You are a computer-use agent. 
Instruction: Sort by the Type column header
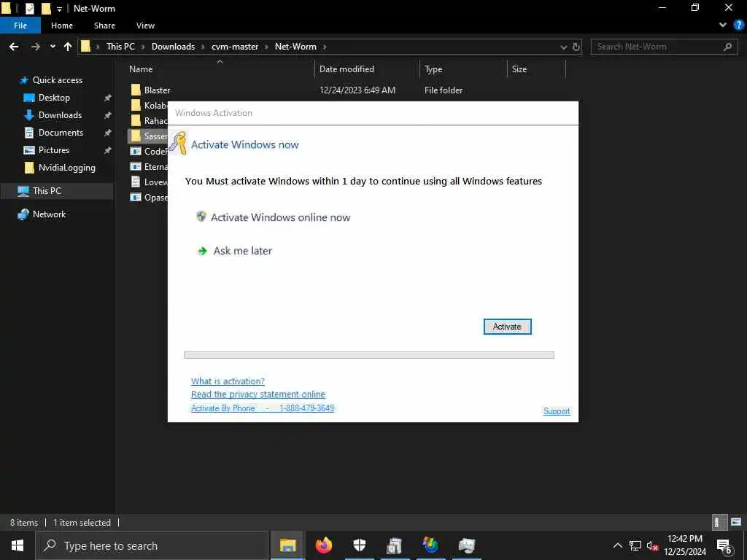point(433,69)
